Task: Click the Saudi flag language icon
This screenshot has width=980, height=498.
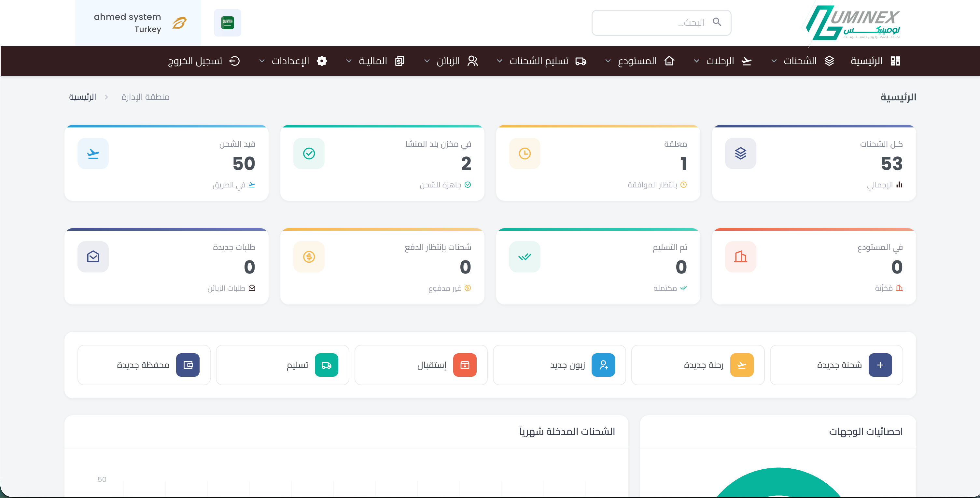Action: click(x=227, y=23)
